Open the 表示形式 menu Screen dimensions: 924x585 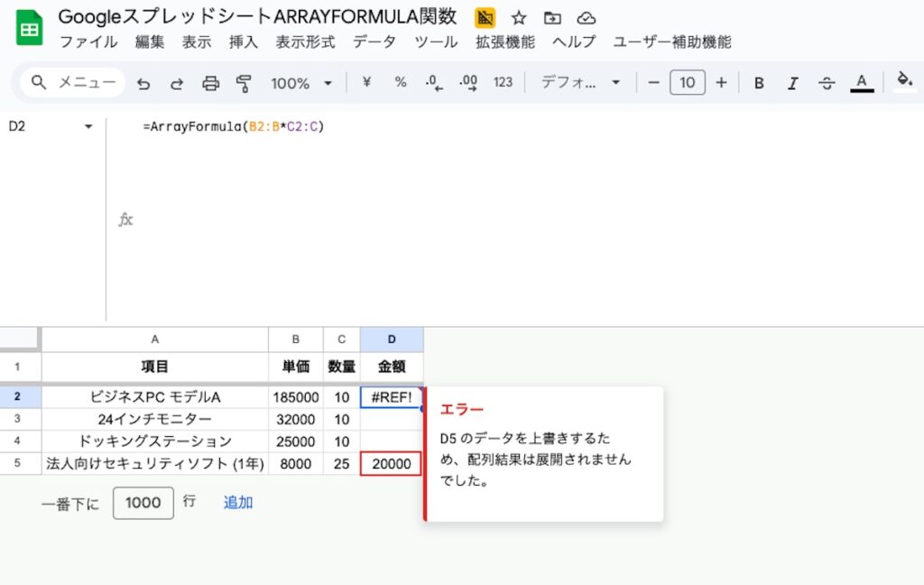point(305,42)
